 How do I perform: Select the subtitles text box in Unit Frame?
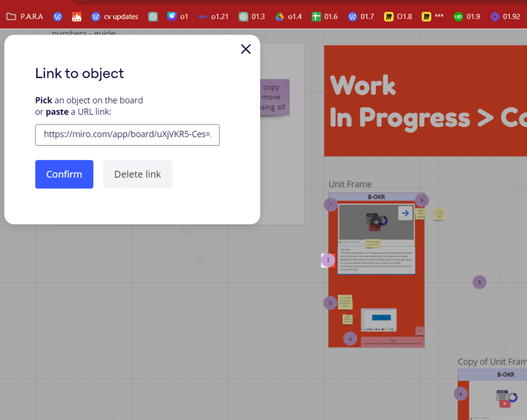[376, 260]
